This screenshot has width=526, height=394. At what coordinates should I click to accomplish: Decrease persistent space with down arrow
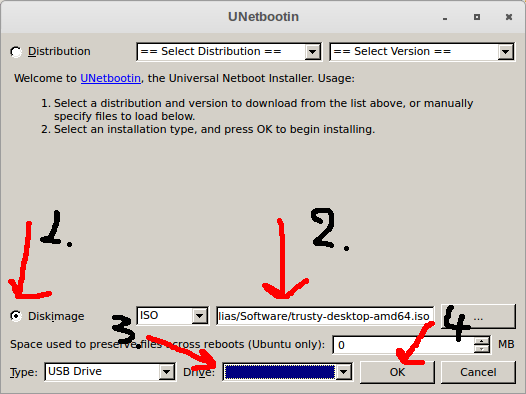pos(482,349)
